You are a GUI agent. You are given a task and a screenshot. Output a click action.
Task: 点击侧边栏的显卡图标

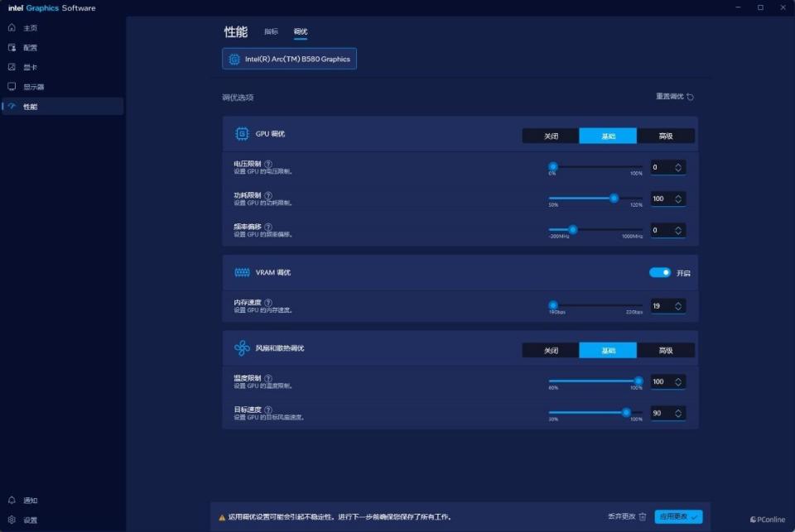point(12,66)
